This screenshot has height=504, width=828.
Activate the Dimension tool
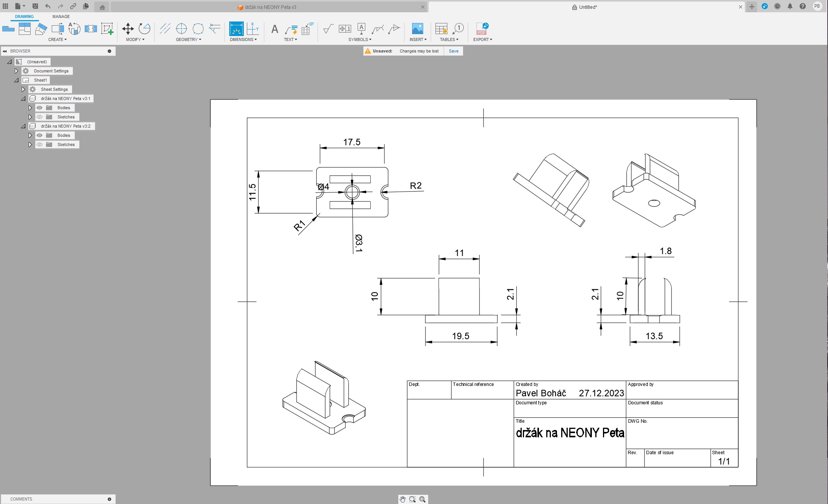point(236,29)
